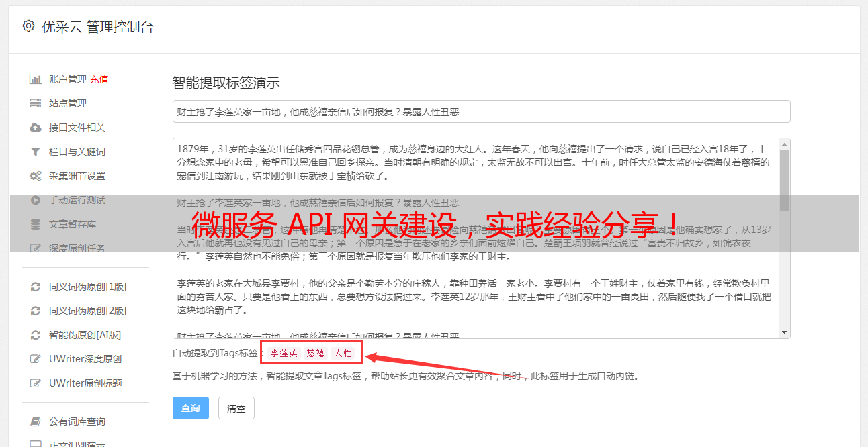Click the refresh icon beside 同义词伪原创[2版]

click(35, 311)
